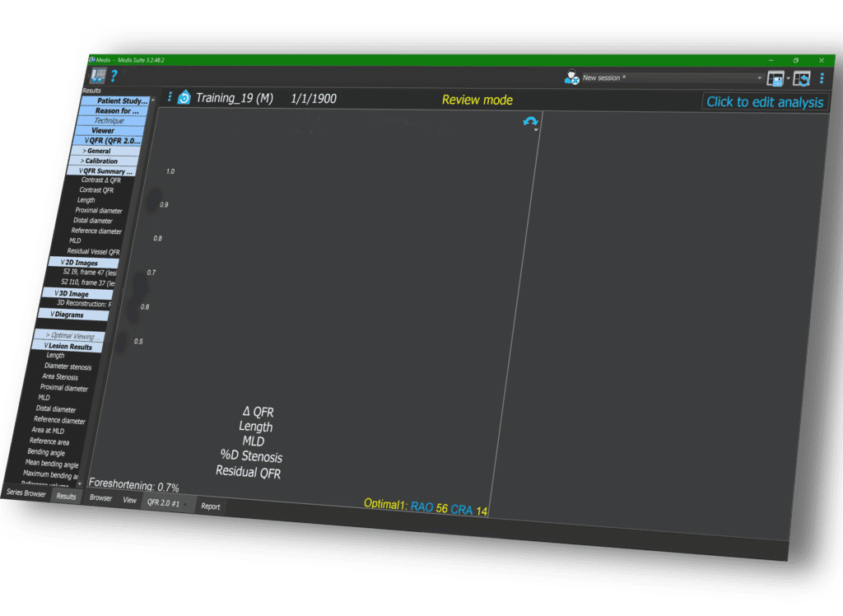Click the 'Click to edit analysis' button

tap(764, 102)
